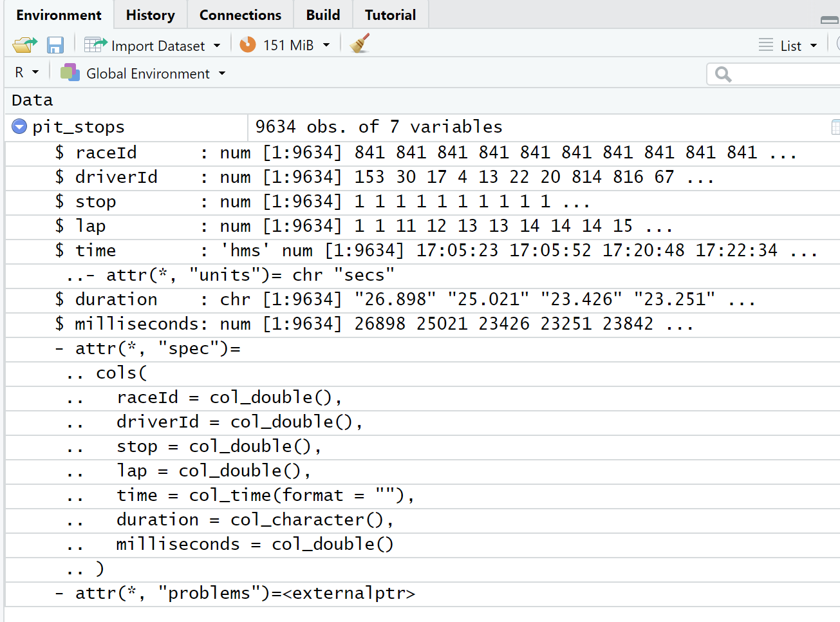
Task: Switch to the History tab
Action: pos(150,15)
